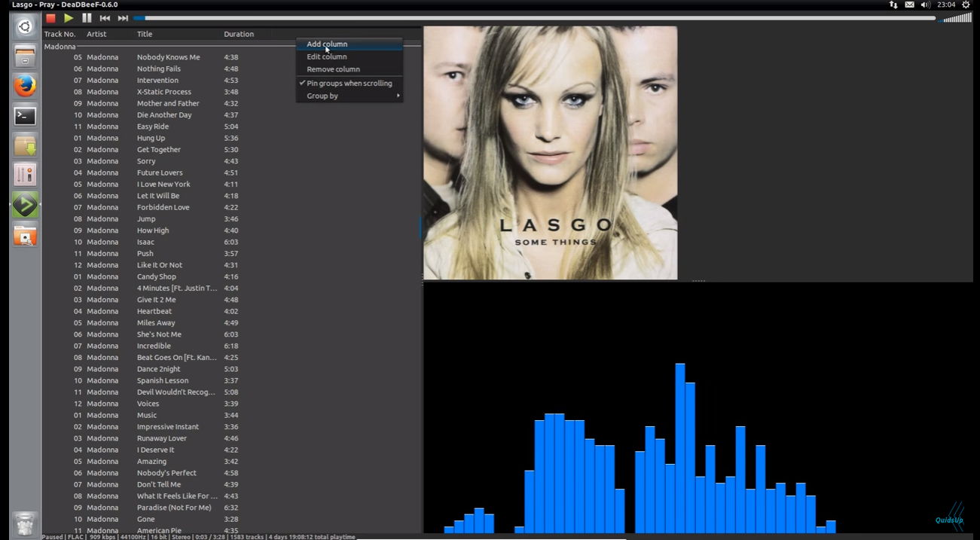Select the track Spanish Lesson

click(x=231, y=380)
